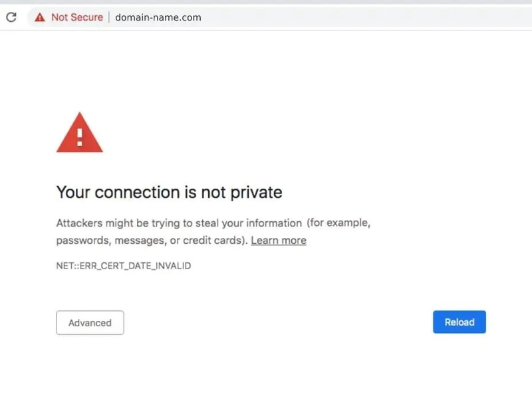Show more information using the Advanced control

click(x=90, y=322)
